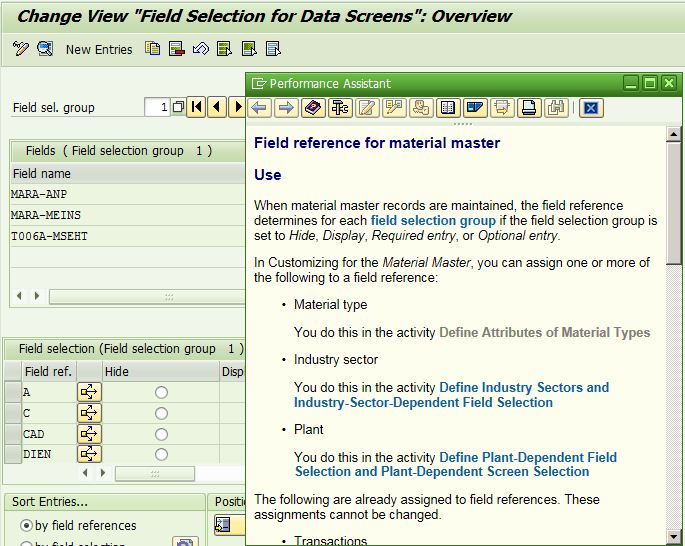This screenshot has height=546, width=685.
Task: Select Hide radio for field ref. A
Action: click(x=161, y=392)
